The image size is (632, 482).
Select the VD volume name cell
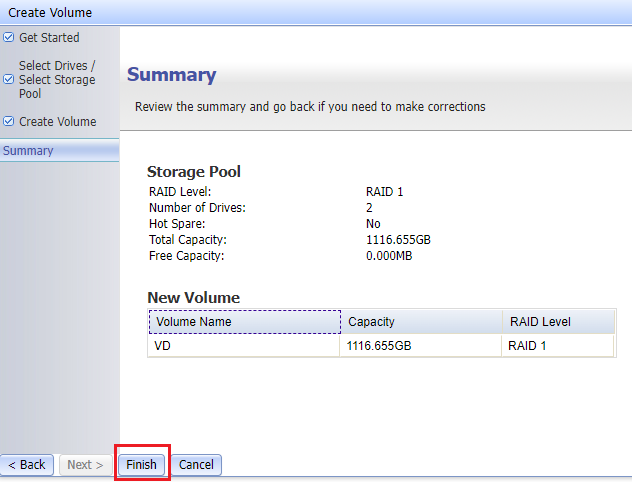coord(244,345)
